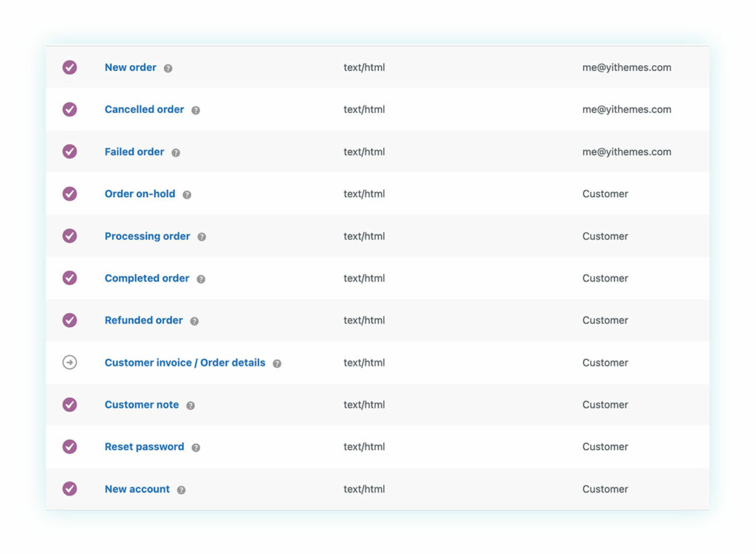Click help tooltip icon for Order on-hold
The image size is (756, 554).
point(187,195)
